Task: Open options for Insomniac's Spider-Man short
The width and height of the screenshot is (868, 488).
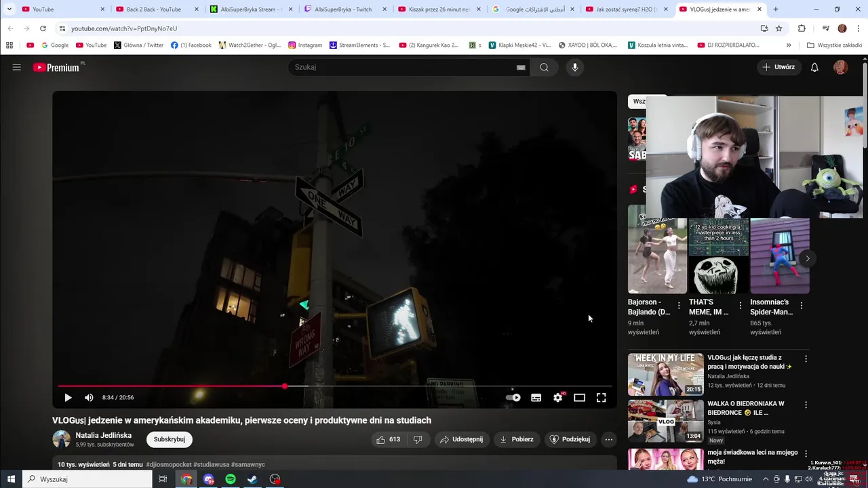Action: click(x=802, y=306)
